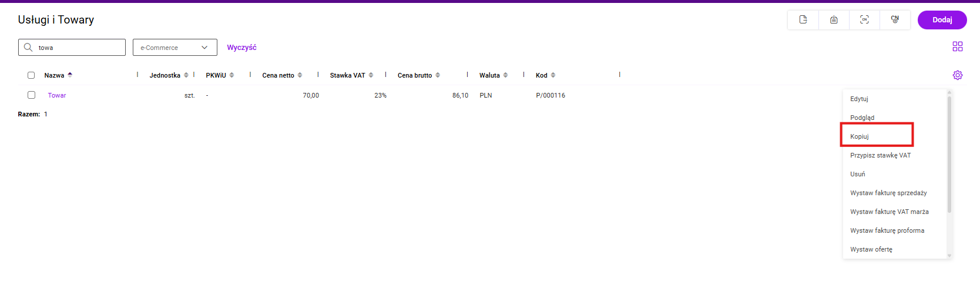Image resolution: width=980 pixels, height=281 pixels.
Task: Click the CN icon with plus sign
Action: [x=895, y=20]
